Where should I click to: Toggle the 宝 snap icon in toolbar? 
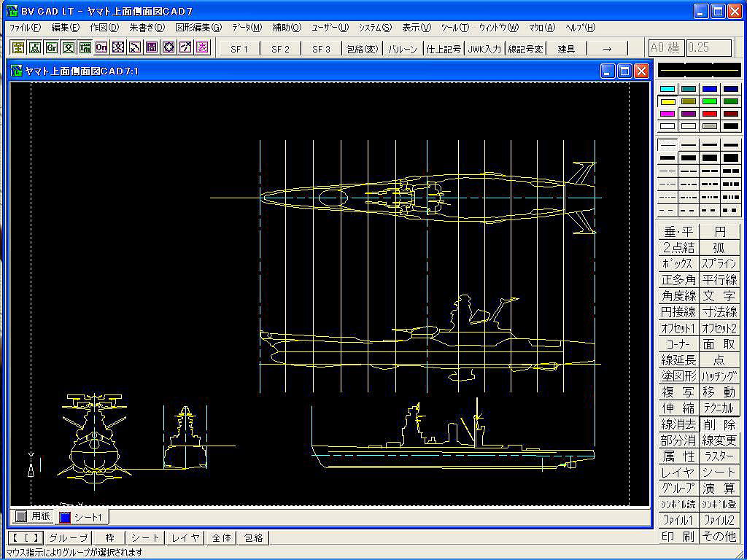[x=18, y=47]
